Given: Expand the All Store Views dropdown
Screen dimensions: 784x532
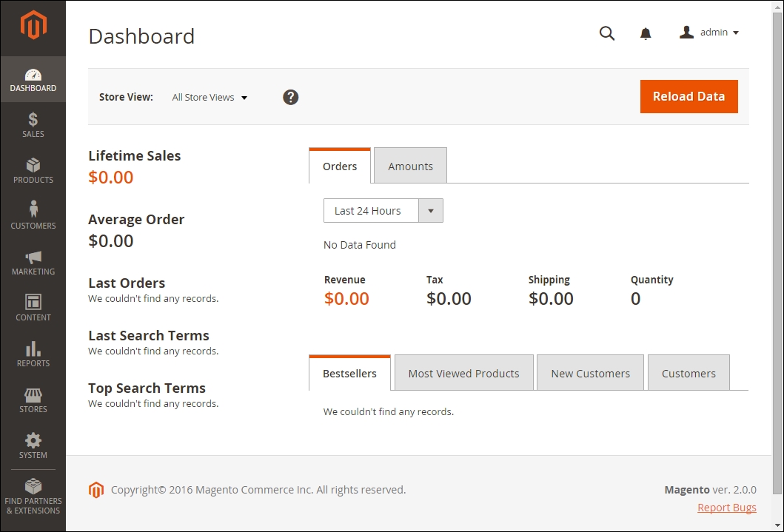Looking at the screenshot, I should point(210,97).
